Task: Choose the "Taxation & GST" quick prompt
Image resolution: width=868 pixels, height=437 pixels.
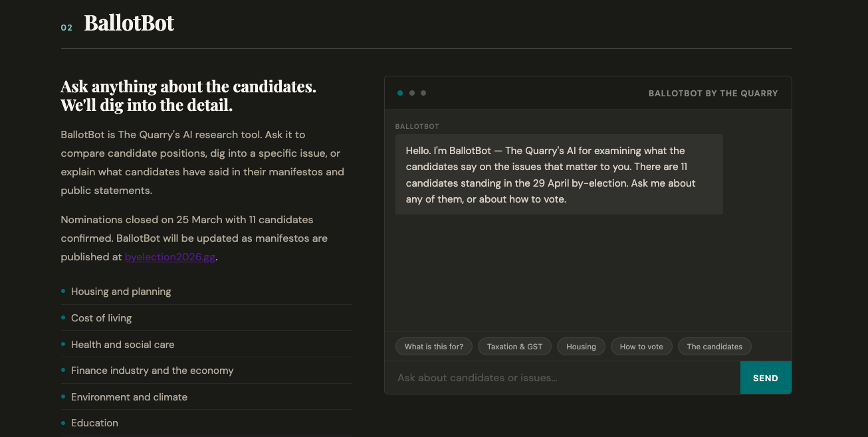Action: [x=514, y=347]
